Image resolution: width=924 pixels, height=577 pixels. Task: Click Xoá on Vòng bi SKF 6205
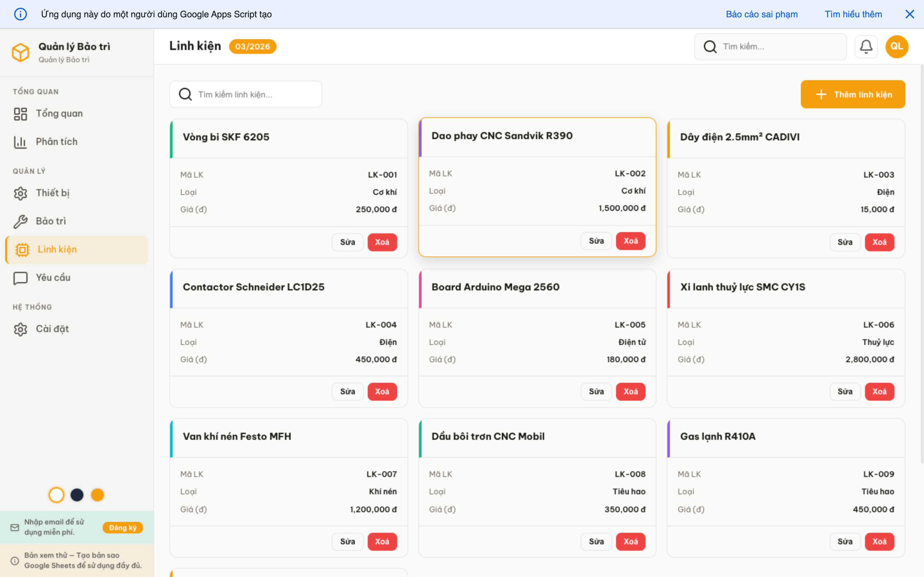pos(382,242)
